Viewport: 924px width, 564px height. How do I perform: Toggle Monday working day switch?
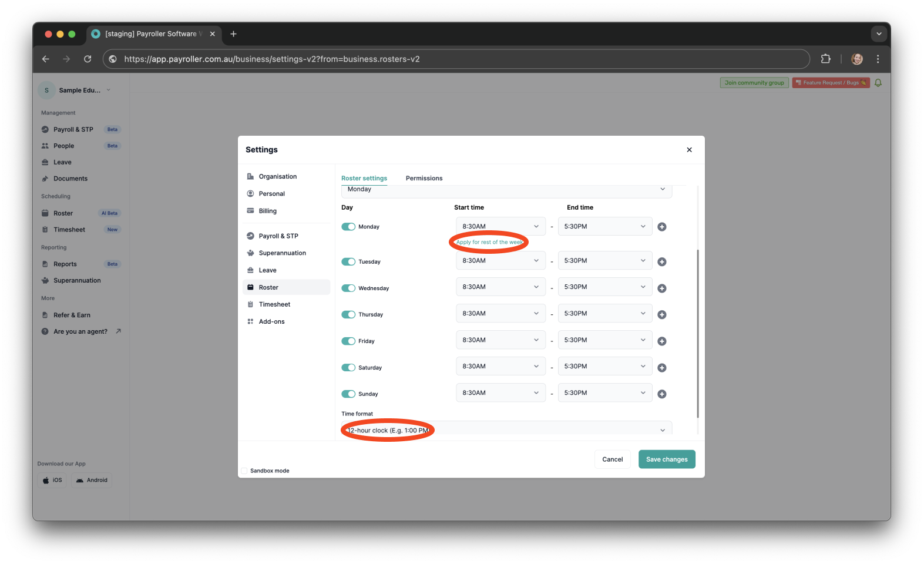coord(348,227)
